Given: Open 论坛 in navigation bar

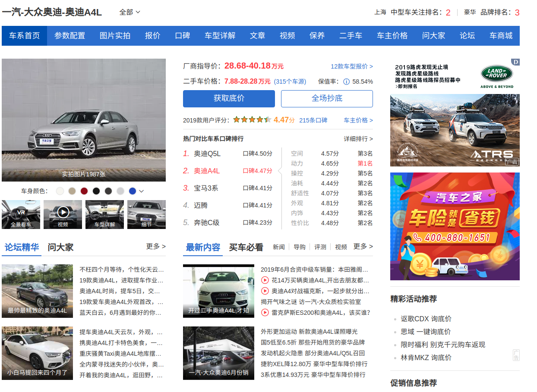Looking at the screenshot, I should tap(468, 36).
